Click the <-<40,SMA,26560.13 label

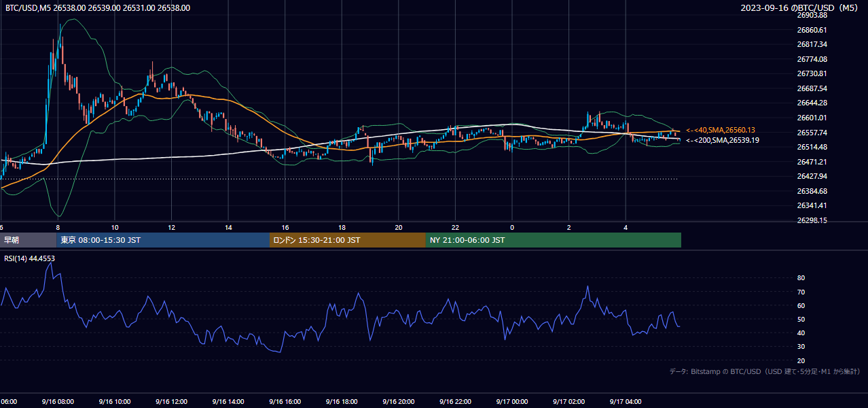721,130
